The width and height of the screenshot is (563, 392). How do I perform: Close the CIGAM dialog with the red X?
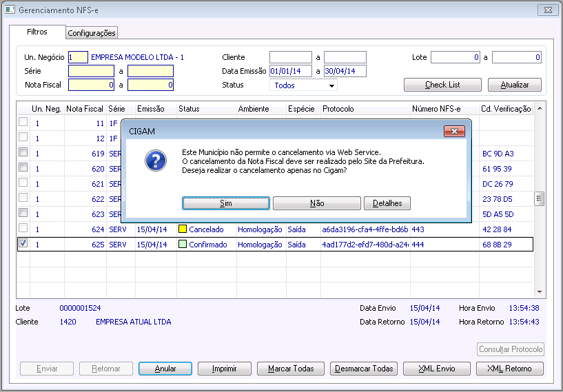point(454,131)
